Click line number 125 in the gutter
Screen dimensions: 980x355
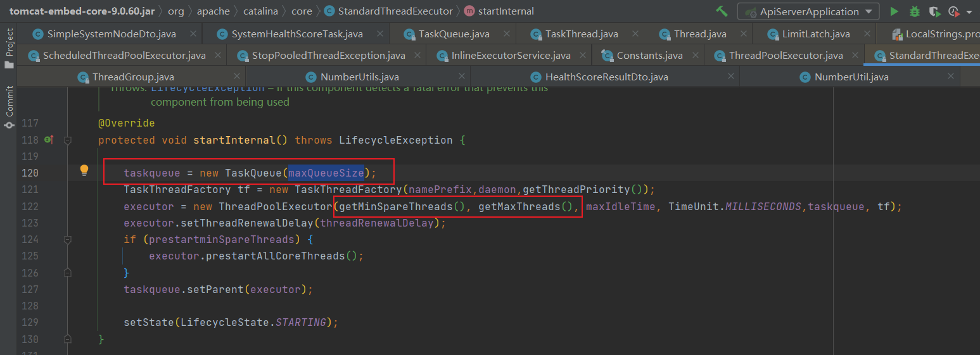(x=30, y=256)
